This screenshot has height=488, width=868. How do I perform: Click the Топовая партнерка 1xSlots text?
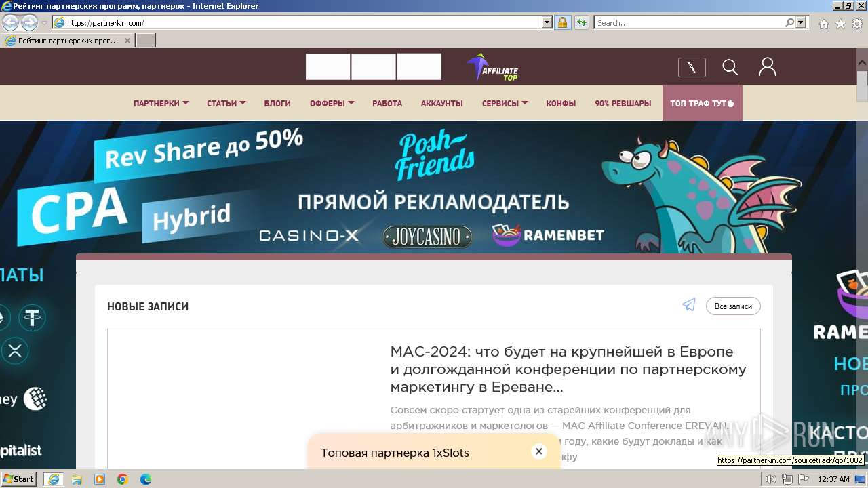click(395, 453)
